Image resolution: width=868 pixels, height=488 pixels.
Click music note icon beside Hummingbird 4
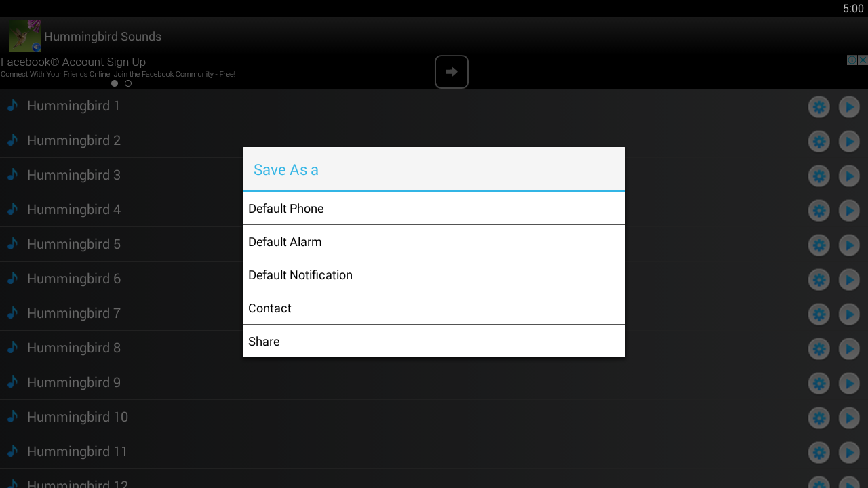(x=12, y=209)
